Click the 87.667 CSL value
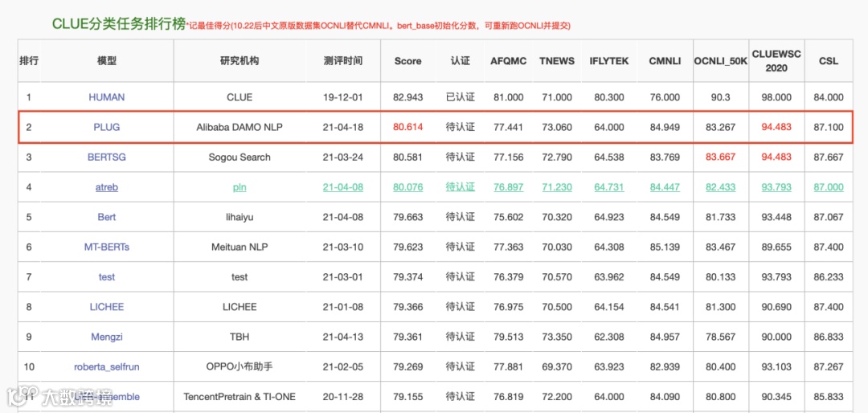 [829, 157]
